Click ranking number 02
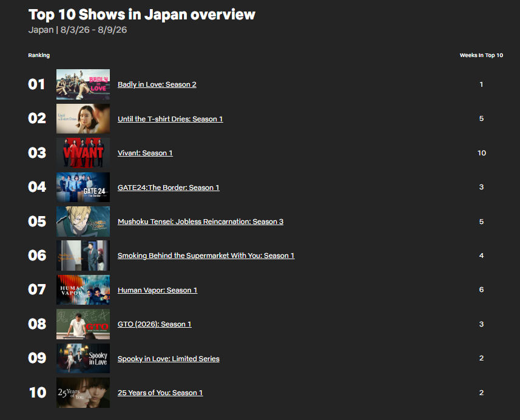 pyautogui.click(x=37, y=118)
